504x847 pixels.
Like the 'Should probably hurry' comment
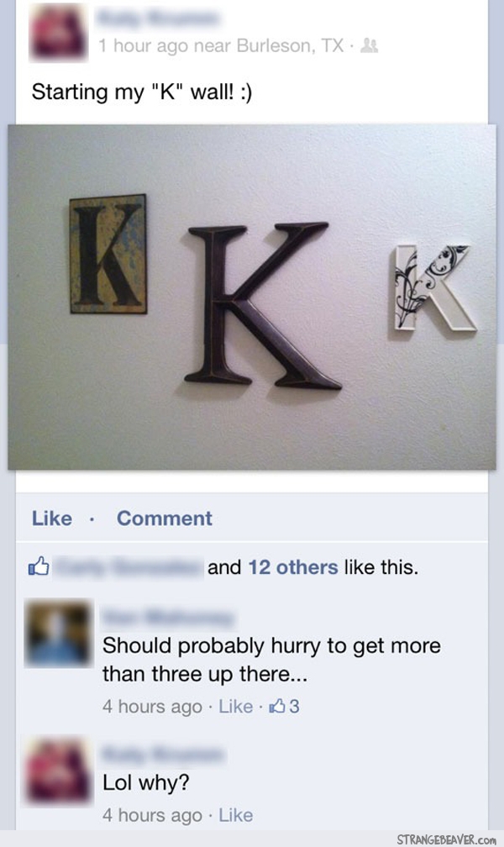[x=235, y=706]
